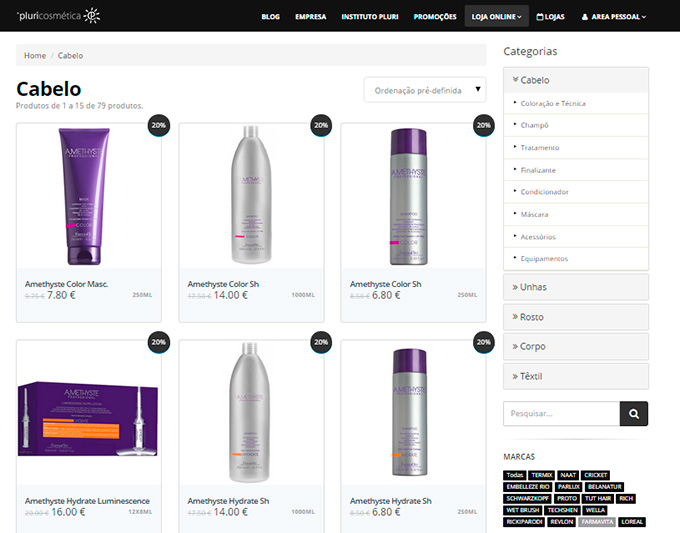Click the Cabelo breadcrumb link
Screen dimensions: 680x533
tap(70, 56)
